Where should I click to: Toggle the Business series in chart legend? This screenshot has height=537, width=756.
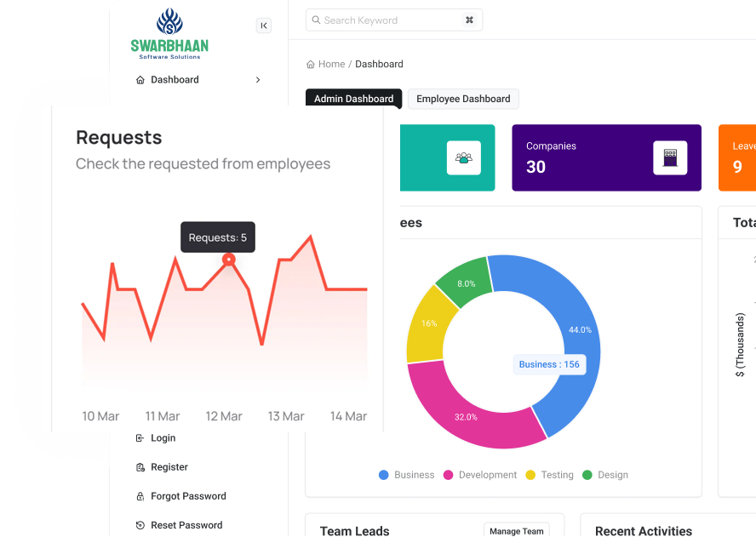(406, 475)
